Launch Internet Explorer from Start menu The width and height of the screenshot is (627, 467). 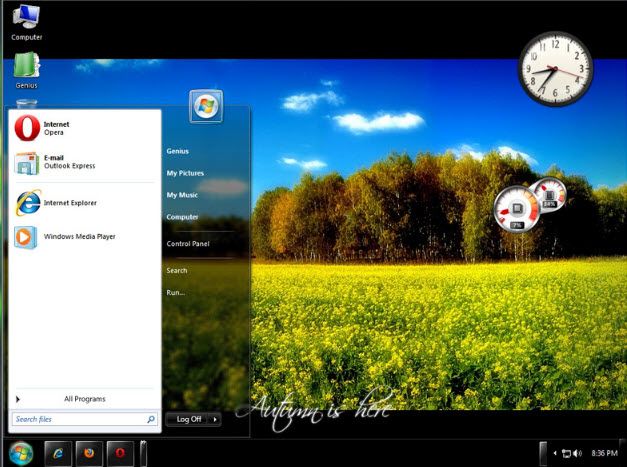point(85,203)
